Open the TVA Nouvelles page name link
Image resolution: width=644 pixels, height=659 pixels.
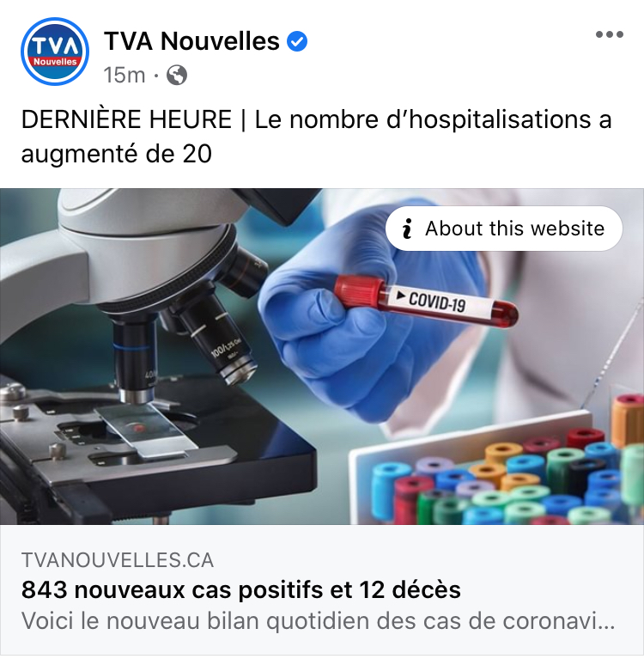click(191, 41)
